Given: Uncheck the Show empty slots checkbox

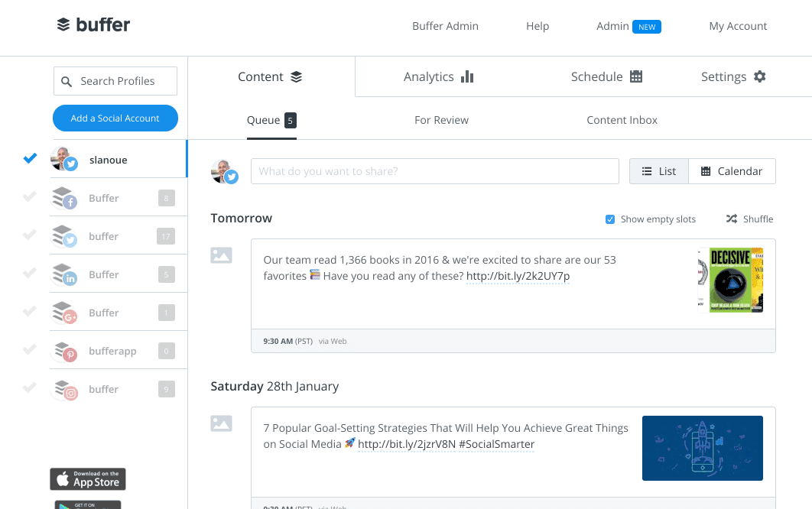Looking at the screenshot, I should point(609,219).
